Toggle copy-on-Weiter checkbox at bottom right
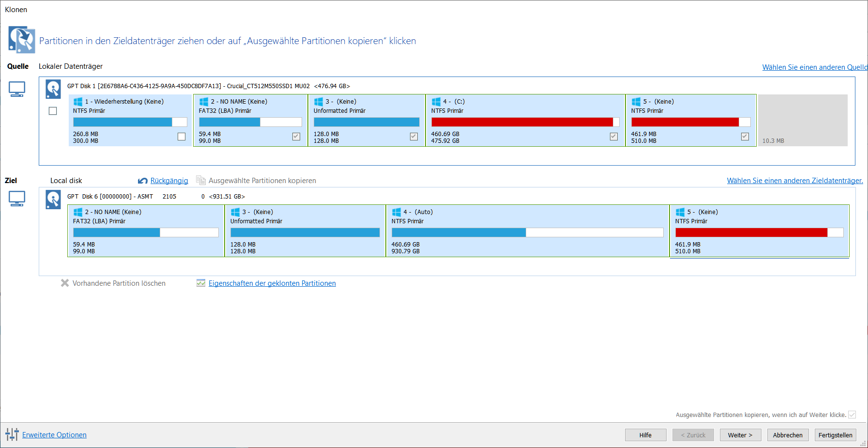Viewport: 868px width, 448px height. (x=852, y=415)
